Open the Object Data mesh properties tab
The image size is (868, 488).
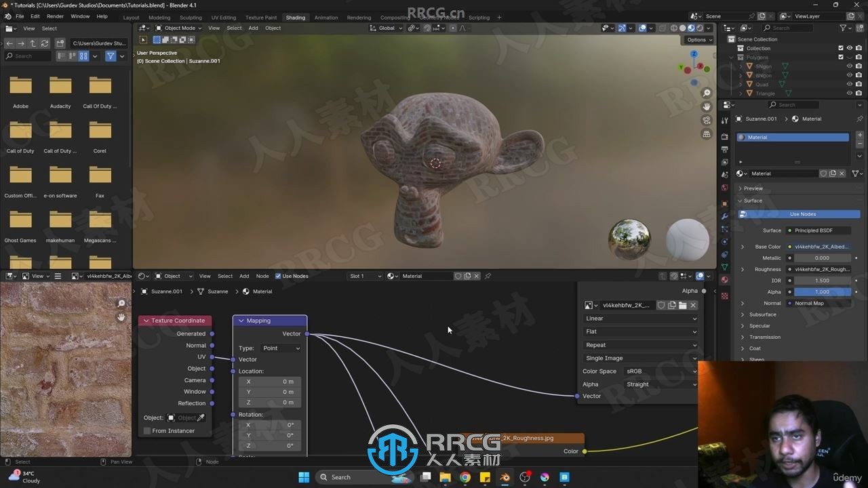point(725,267)
